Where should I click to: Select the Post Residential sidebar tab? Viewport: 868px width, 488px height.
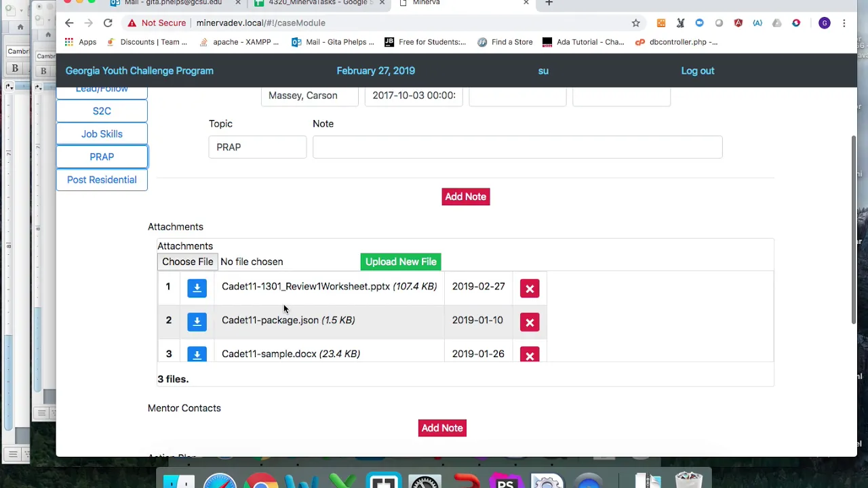click(x=102, y=180)
